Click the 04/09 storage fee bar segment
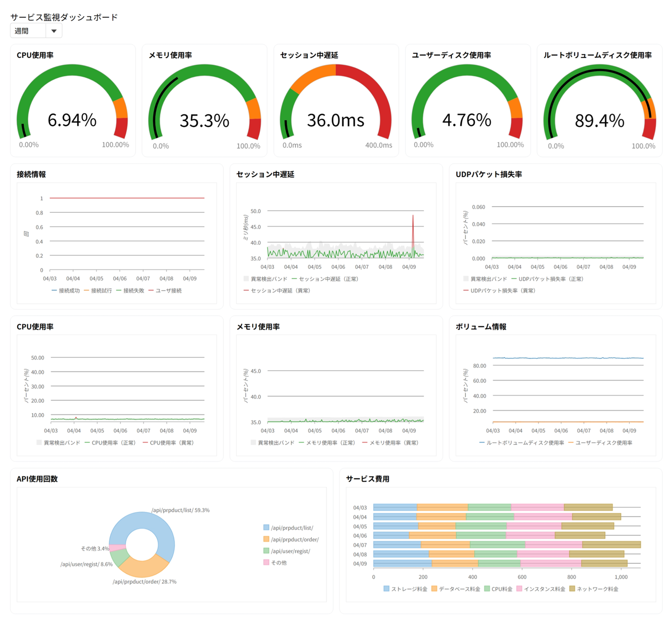Screen dimensions: 672x626 tap(403, 564)
